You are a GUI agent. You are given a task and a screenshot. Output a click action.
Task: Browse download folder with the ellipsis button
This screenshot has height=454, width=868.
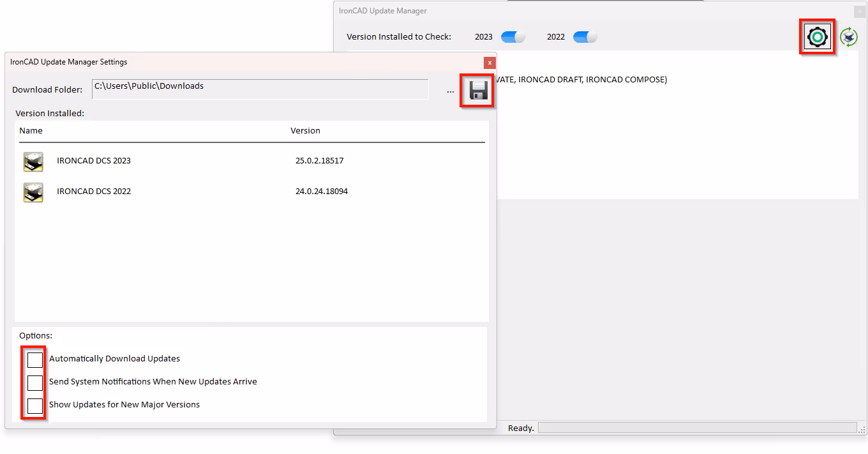(451, 91)
